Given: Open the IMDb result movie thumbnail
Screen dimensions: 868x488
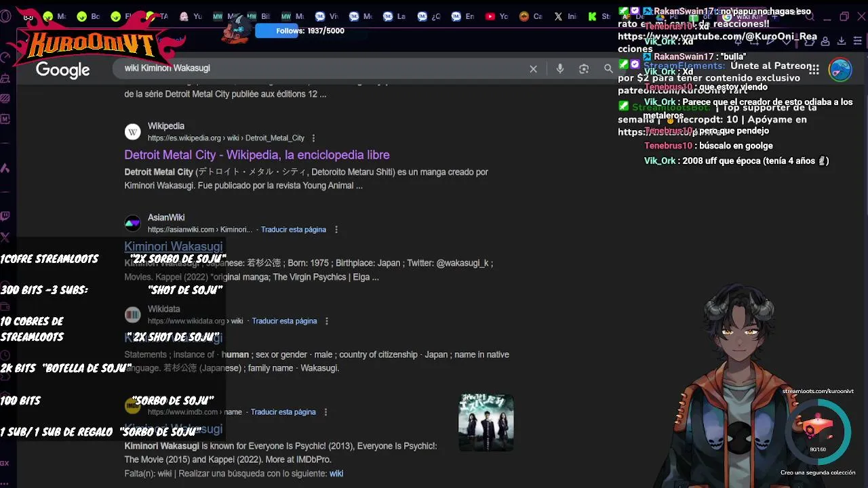Looking at the screenshot, I should click(486, 422).
